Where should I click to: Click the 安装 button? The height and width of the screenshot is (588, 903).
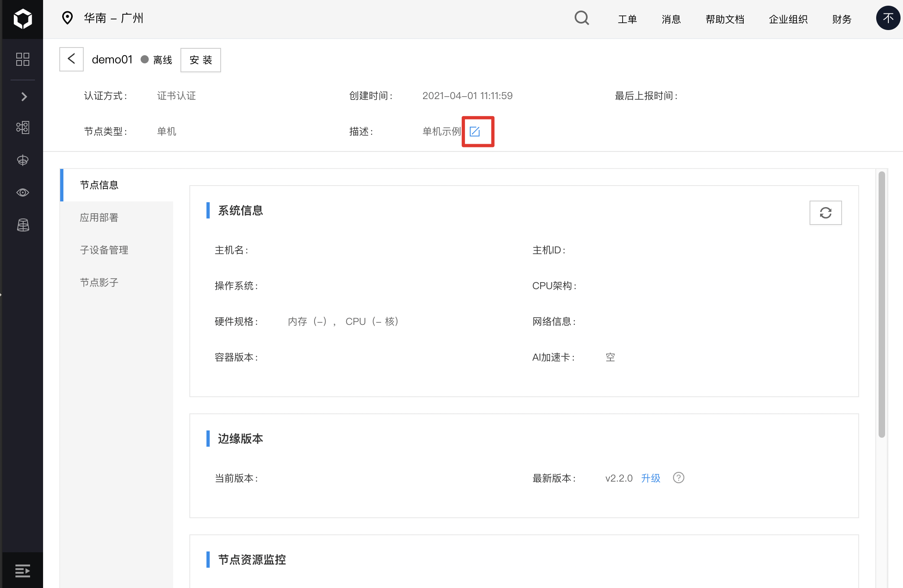201,60
